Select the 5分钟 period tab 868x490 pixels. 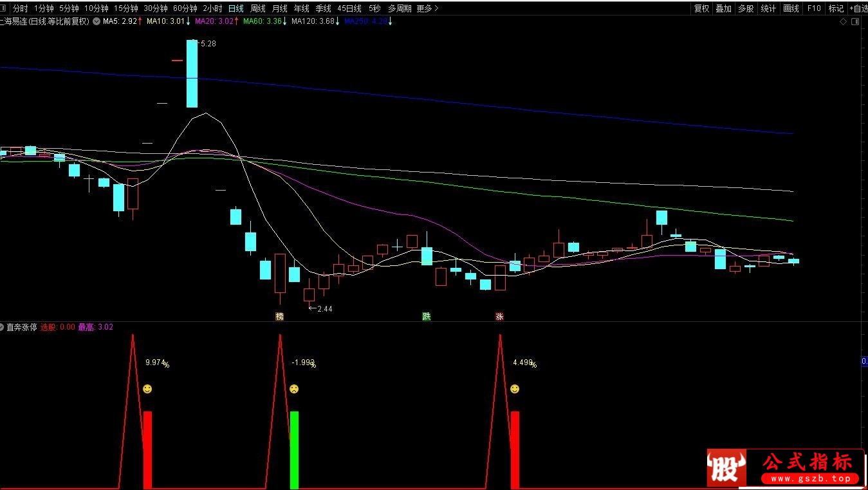(69, 8)
